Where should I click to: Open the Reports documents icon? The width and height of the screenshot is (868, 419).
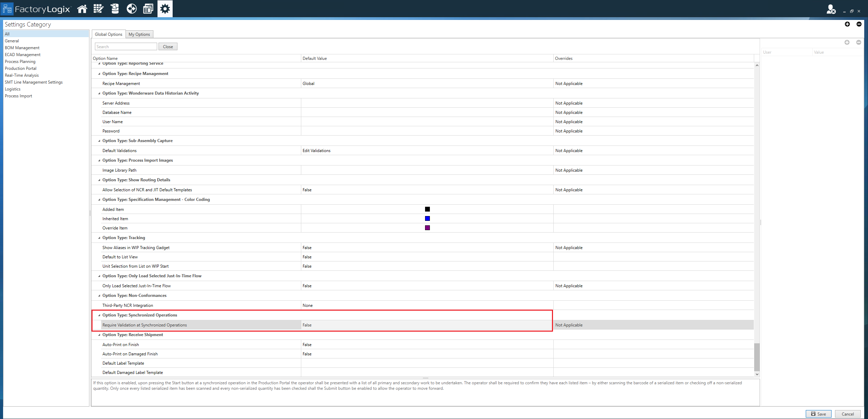148,9
